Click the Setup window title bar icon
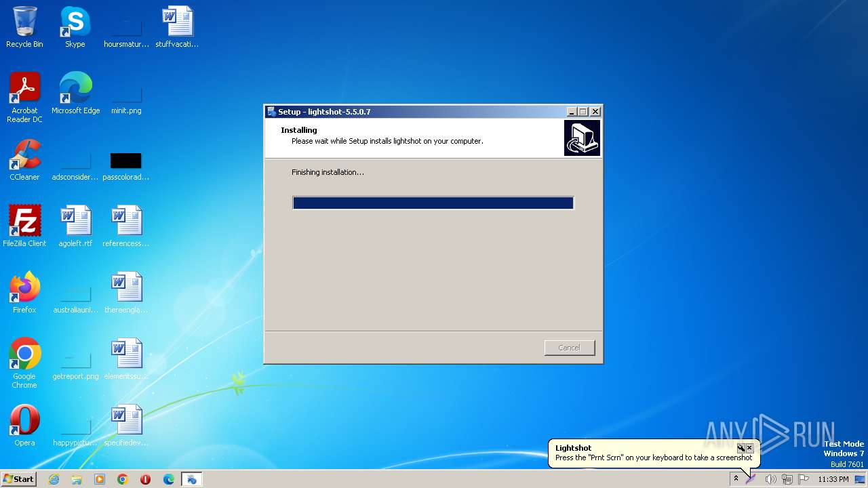868x488 pixels. (x=271, y=112)
